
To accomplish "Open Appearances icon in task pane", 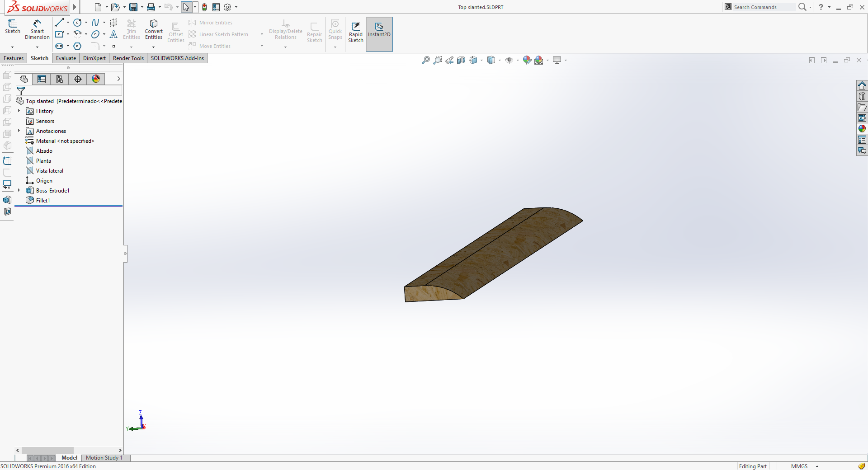I will [862, 129].
